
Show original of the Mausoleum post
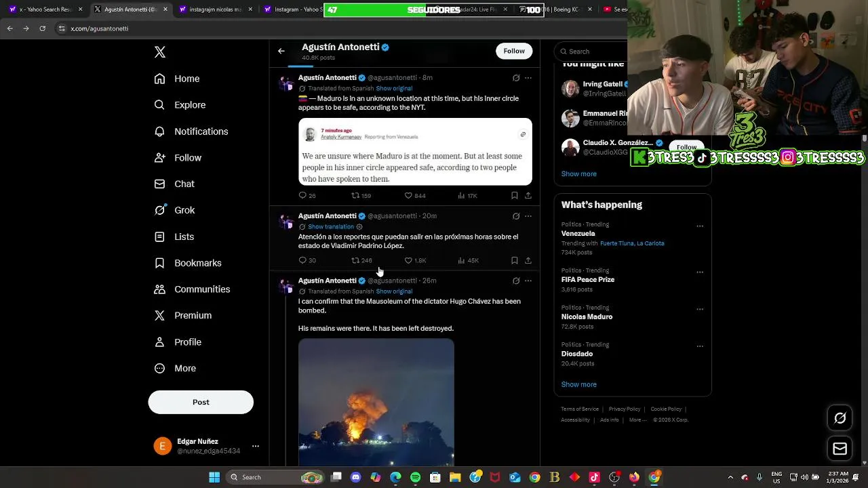point(394,291)
